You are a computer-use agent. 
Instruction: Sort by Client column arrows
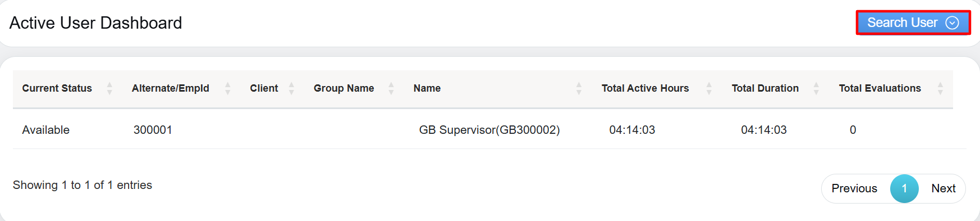point(291,88)
